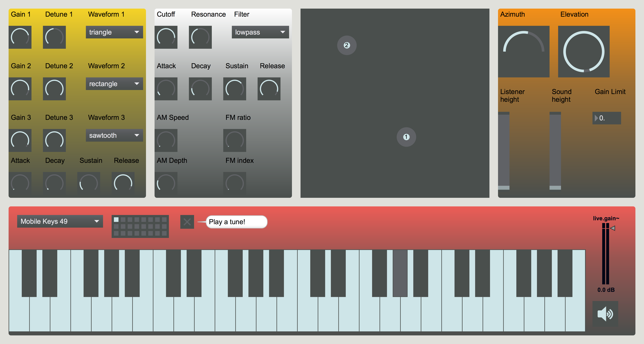The image size is (644, 344).
Task: Open the Waveform 1 triangle dropdown
Action: click(114, 32)
